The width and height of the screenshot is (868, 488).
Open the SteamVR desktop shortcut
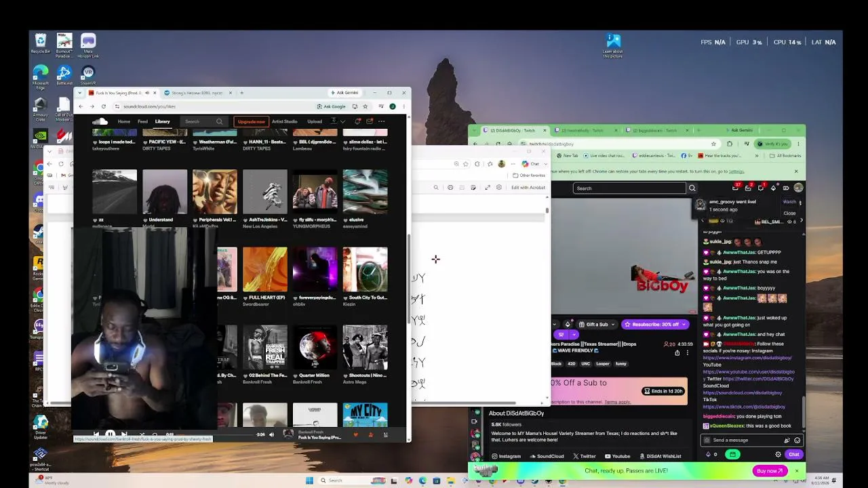point(87,75)
